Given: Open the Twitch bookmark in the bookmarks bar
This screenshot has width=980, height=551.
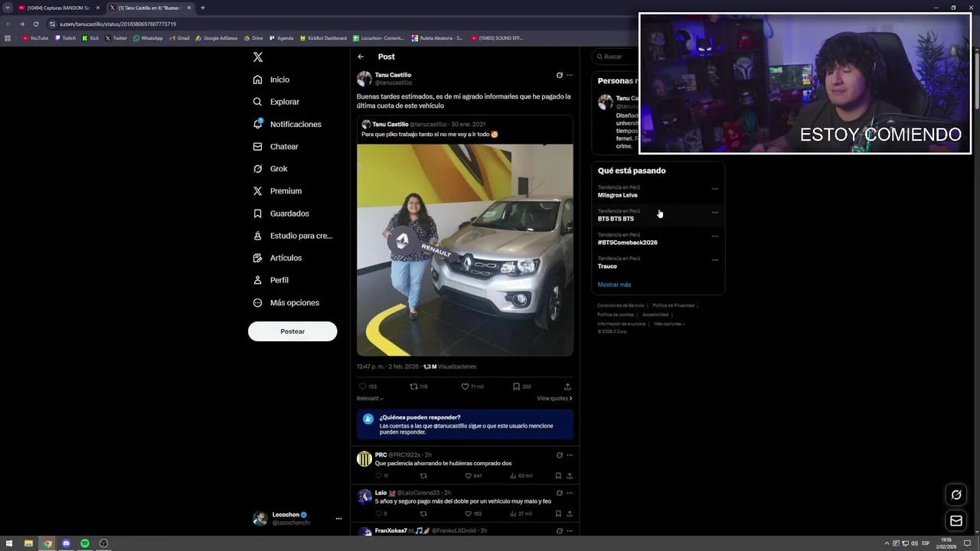Looking at the screenshot, I should click(x=65, y=37).
